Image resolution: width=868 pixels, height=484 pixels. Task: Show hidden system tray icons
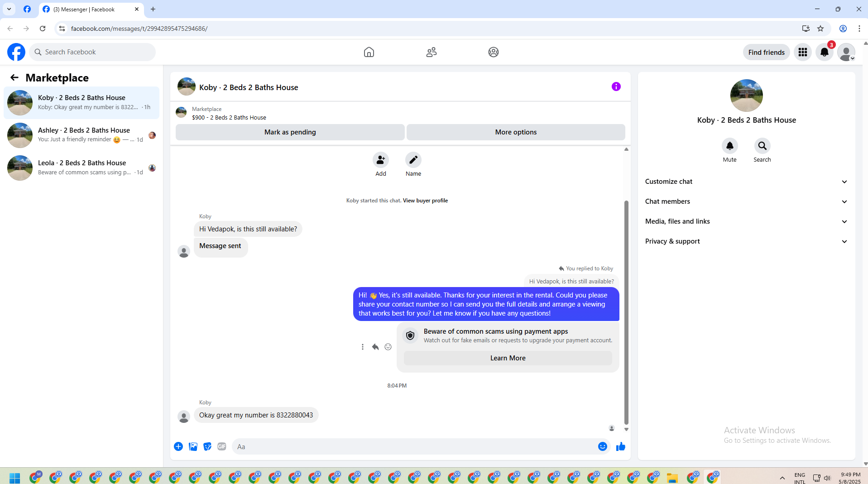[x=782, y=478]
